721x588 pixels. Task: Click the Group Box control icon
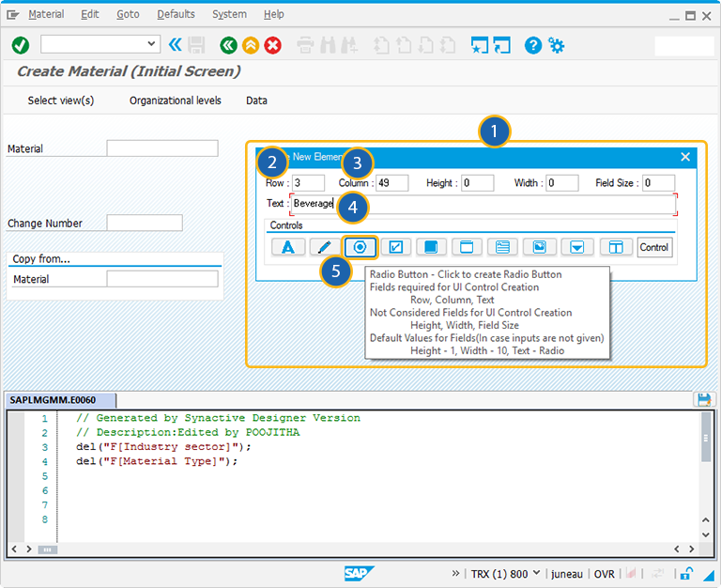pos(467,247)
